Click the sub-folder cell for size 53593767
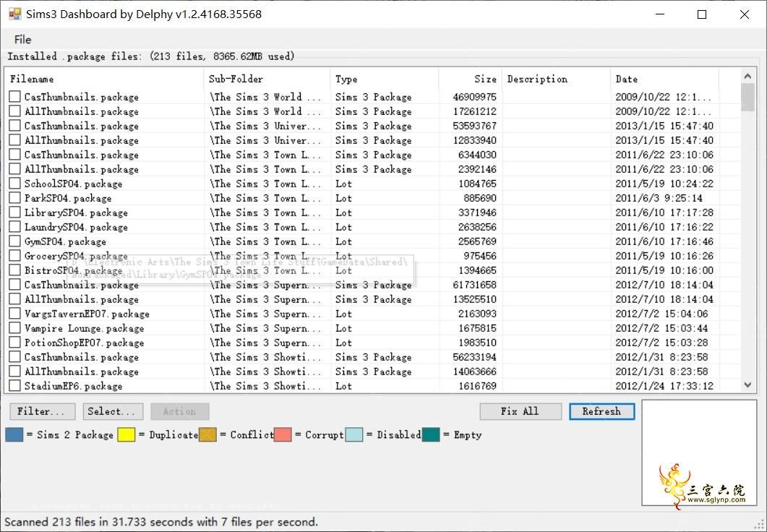Screen dimensions: 767x532 [x=265, y=126]
